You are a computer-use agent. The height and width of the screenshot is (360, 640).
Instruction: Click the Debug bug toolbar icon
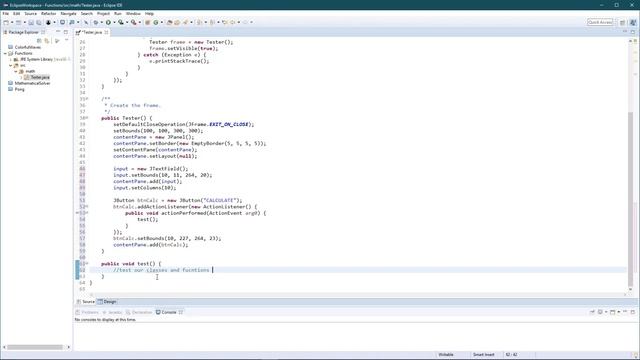[96, 22]
